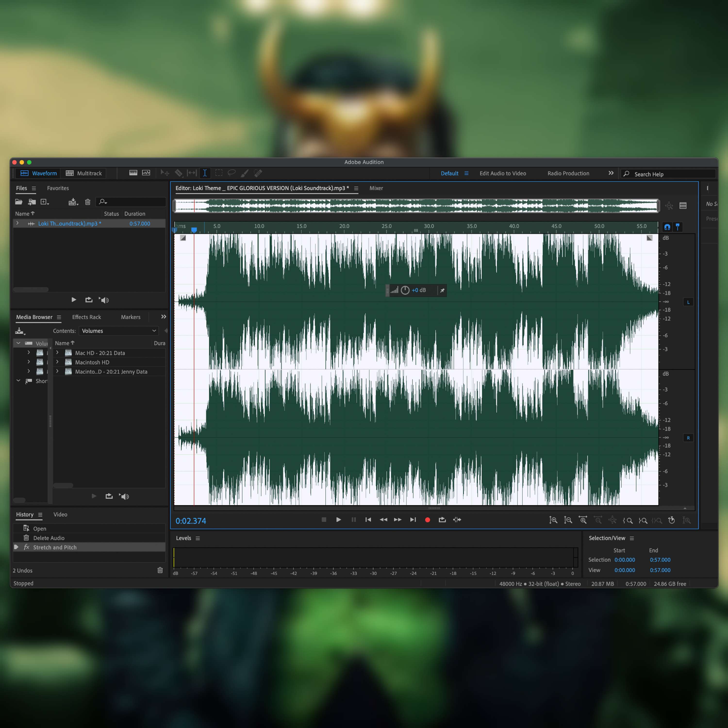Viewport: 728px width, 728px height.
Task: Switch to the Effects Rack tab
Action: pyautogui.click(x=87, y=317)
